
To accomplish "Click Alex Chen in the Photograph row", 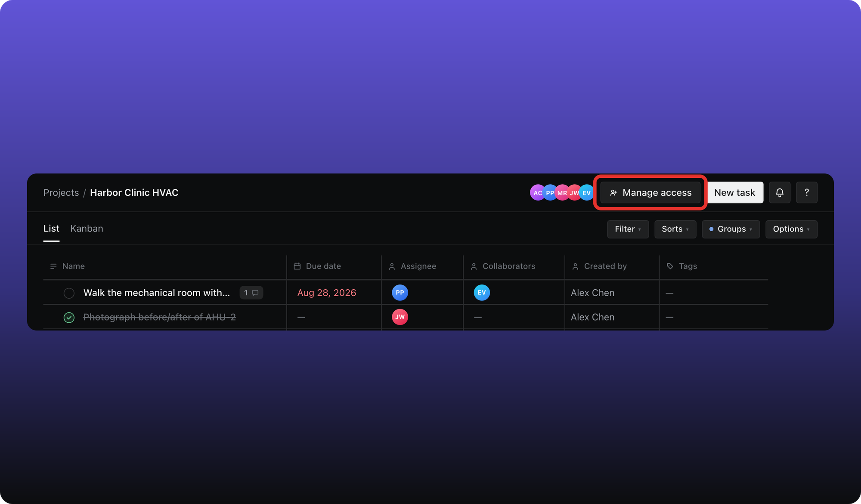I will coord(592,317).
